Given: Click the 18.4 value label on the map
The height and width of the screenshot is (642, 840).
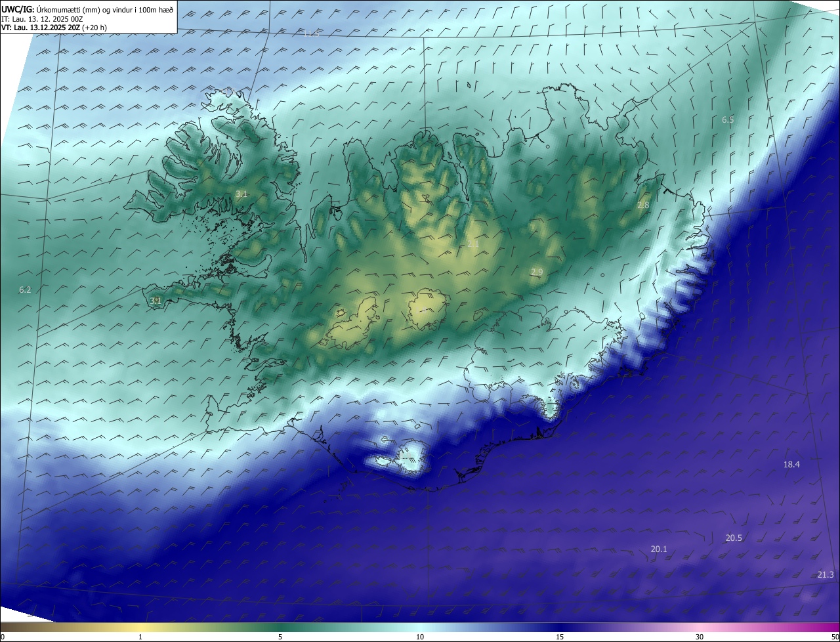Looking at the screenshot, I should 791,464.
